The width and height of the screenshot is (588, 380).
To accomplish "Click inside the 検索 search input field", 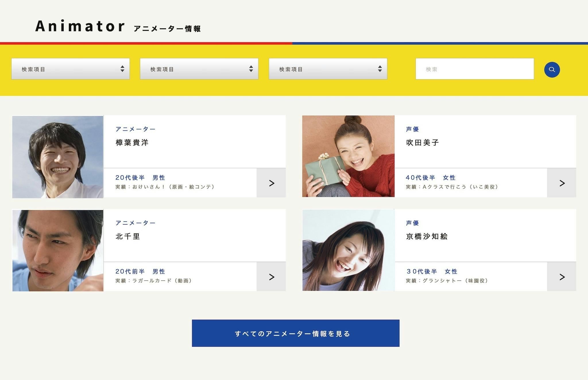I will (x=474, y=69).
